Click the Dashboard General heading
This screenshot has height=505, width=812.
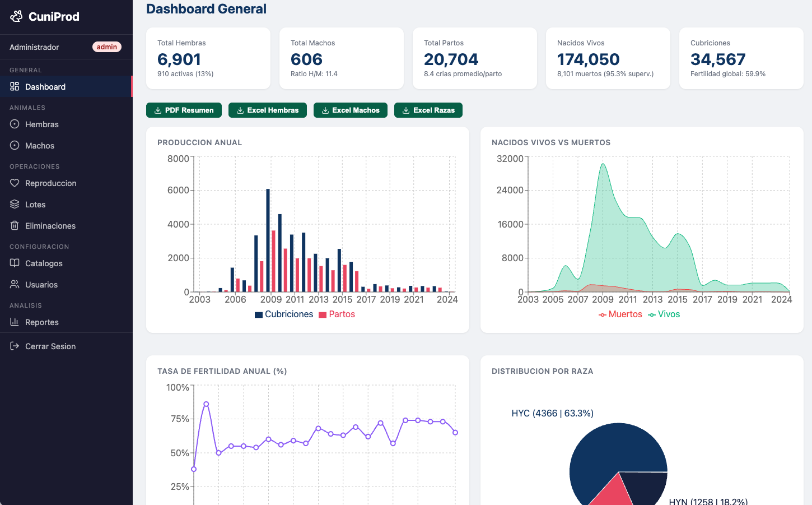coord(206,9)
